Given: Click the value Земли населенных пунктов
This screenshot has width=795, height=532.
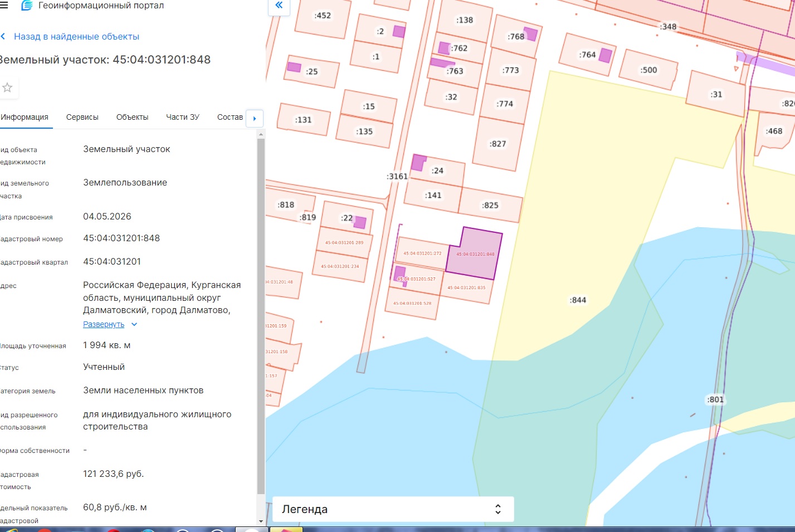Looking at the screenshot, I should (x=143, y=390).
